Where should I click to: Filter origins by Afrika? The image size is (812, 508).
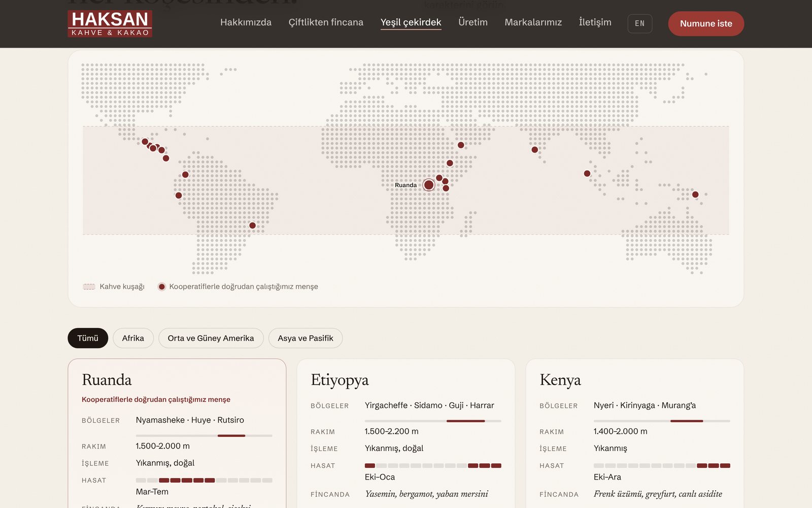pos(133,338)
